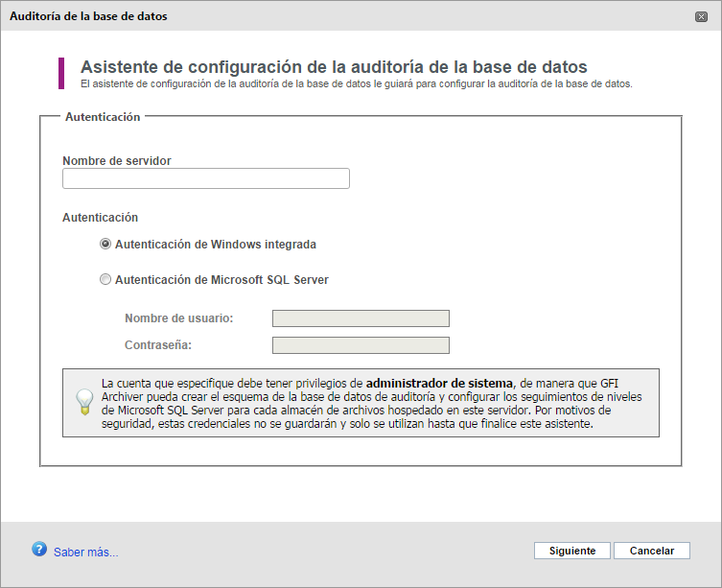This screenshot has width=722, height=588.
Task: Click the purple accent bar beside the heading
Action: click(x=61, y=73)
